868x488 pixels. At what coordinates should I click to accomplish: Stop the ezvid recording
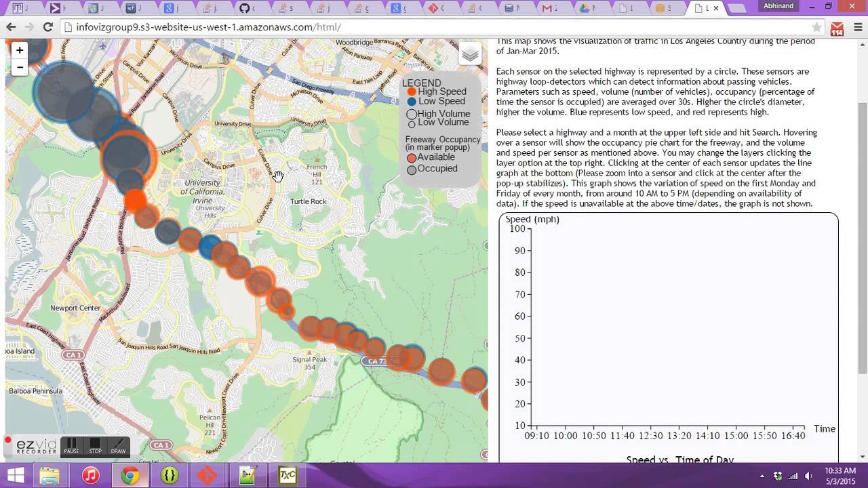(96, 446)
